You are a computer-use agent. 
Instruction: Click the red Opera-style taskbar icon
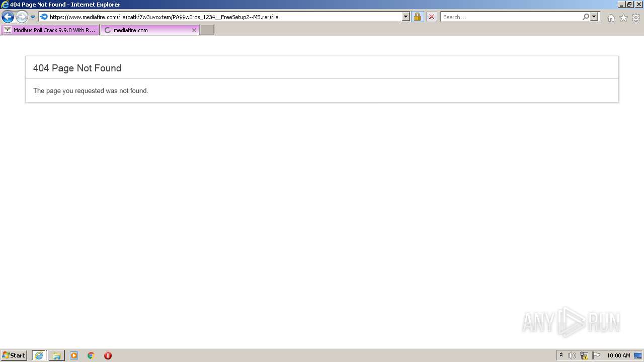(x=108, y=355)
